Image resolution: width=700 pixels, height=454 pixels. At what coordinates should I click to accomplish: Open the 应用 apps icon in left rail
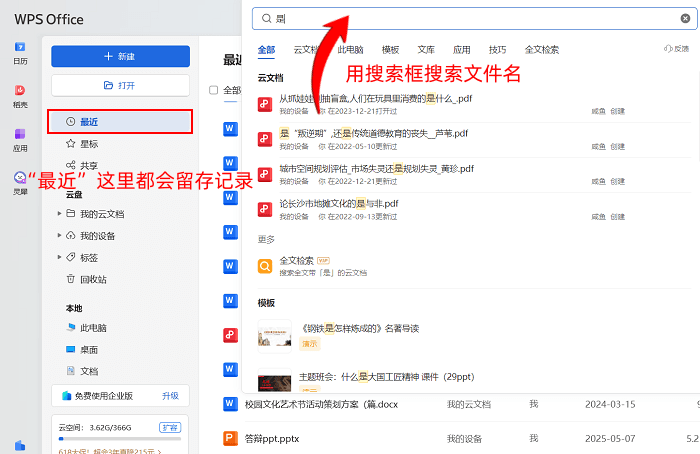coord(20,136)
